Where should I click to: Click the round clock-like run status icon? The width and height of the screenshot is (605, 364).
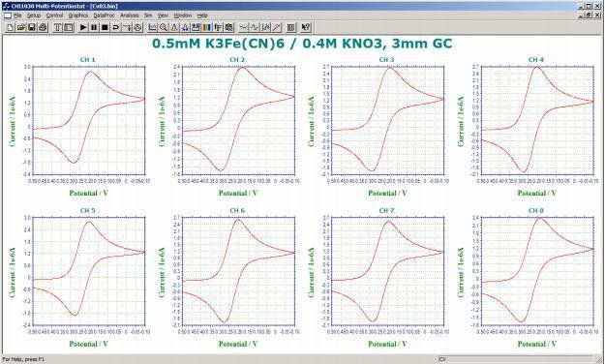137,27
